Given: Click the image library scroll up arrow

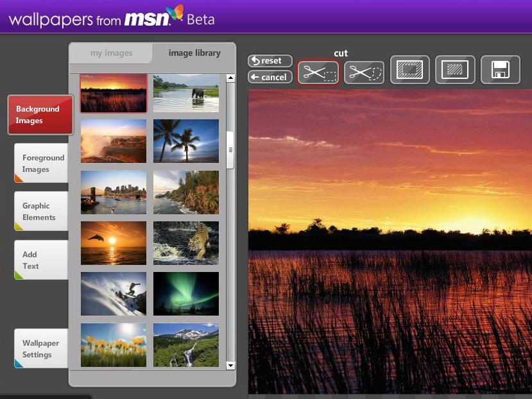Looking at the screenshot, I should point(231,78).
